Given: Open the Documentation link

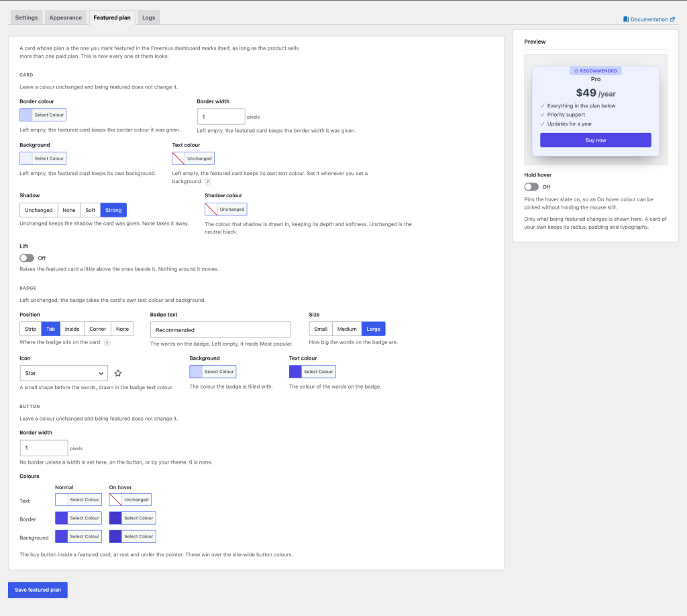Looking at the screenshot, I should click(x=649, y=19).
